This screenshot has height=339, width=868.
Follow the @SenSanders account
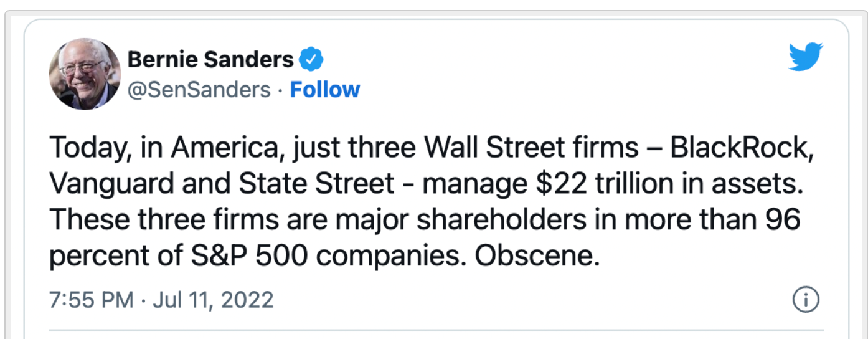[325, 90]
